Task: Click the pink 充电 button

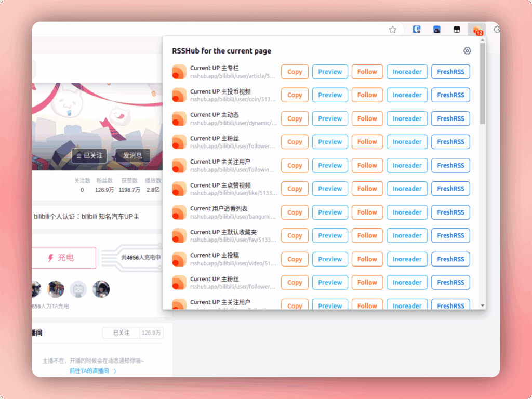Action: point(64,258)
